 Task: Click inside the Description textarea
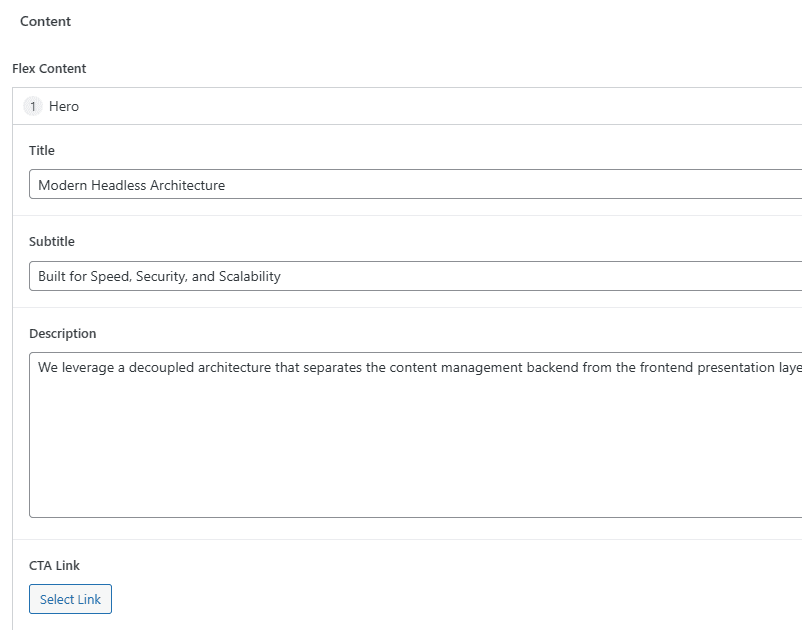pos(400,430)
